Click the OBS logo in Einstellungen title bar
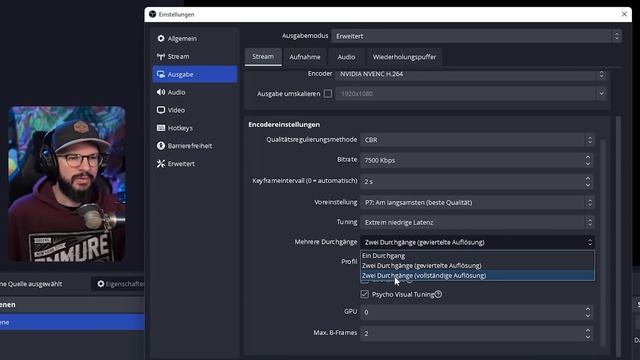The image size is (640, 360). click(152, 14)
